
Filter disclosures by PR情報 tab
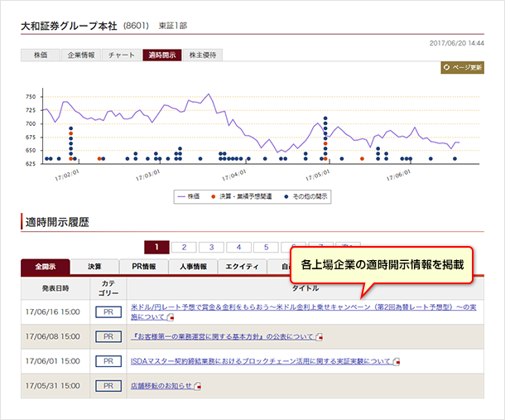coord(143,267)
